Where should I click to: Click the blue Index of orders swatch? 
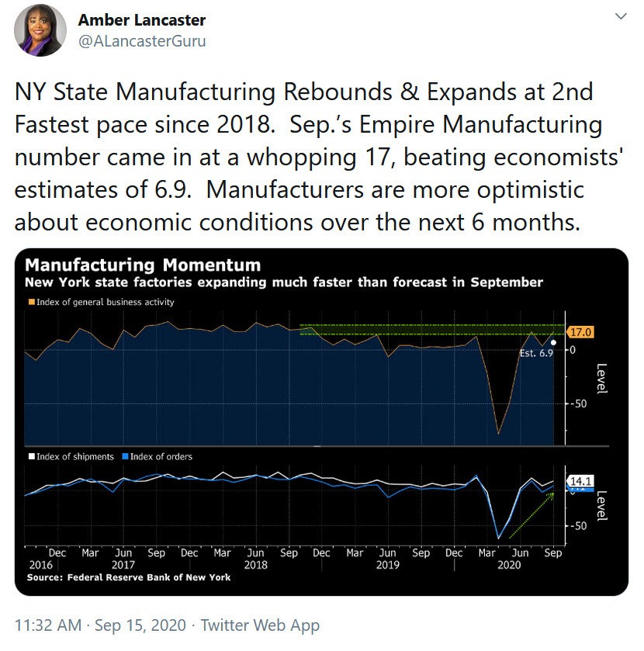click(x=126, y=456)
